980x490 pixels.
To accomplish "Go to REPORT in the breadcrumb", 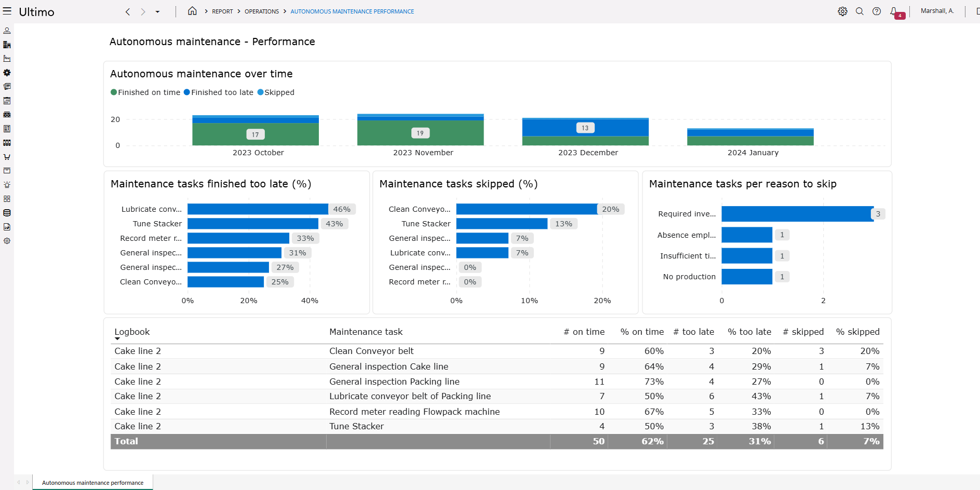I will (x=222, y=11).
